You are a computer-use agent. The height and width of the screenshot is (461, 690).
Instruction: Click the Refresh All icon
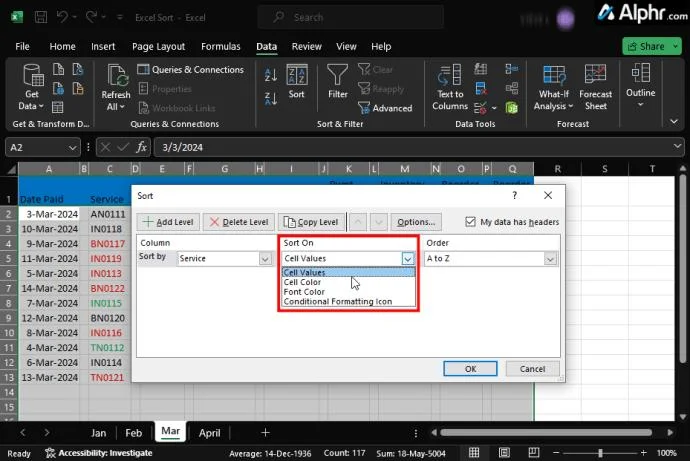[x=115, y=80]
